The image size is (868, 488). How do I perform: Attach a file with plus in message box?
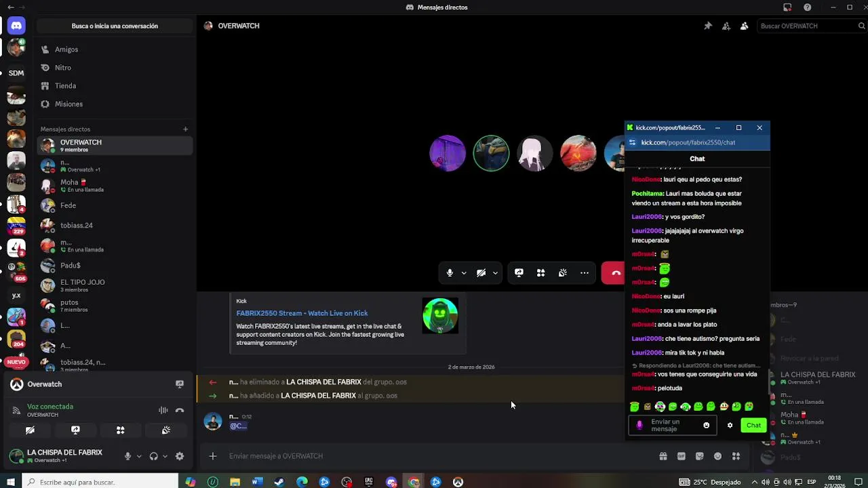click(x=213, y=456)
